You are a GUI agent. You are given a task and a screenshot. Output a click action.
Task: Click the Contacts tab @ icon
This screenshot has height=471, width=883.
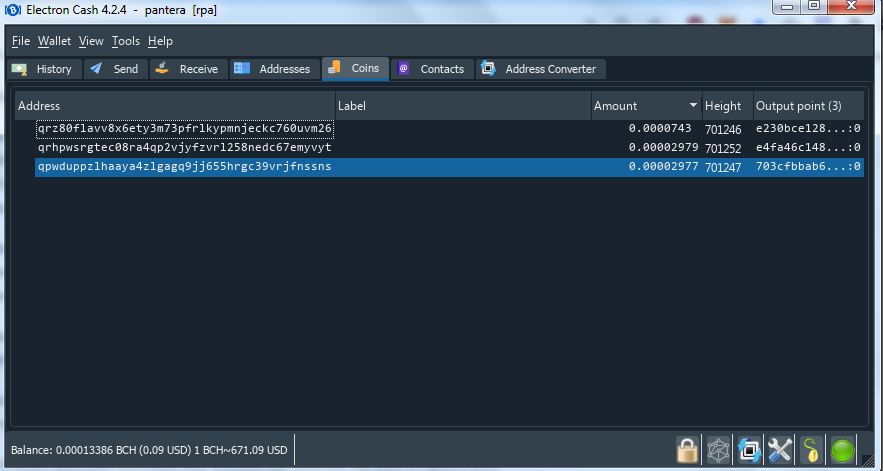tap(403, 68)
